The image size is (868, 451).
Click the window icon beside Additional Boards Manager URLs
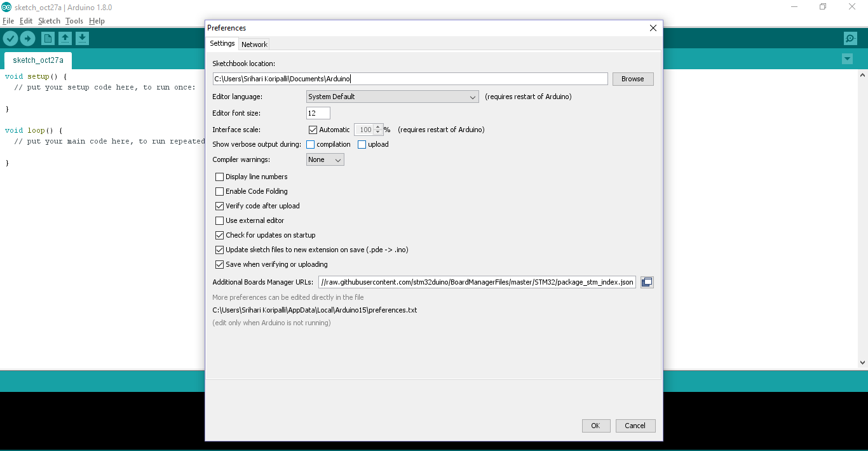[x=646, y=281]
